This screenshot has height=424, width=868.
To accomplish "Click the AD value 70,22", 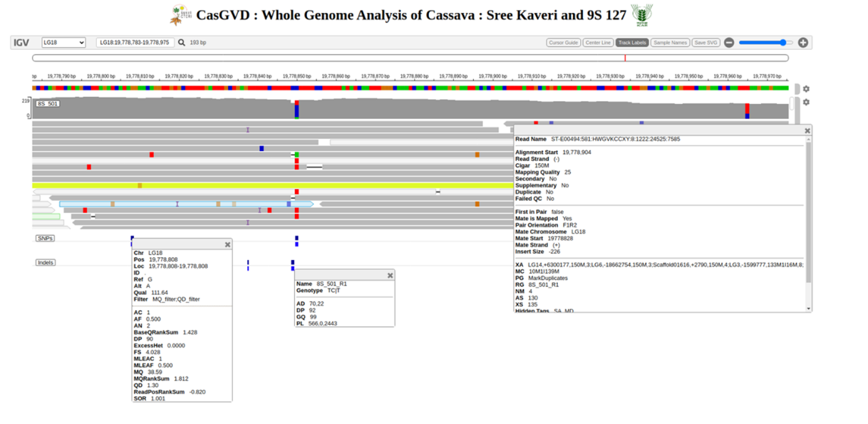I will 316,304.
